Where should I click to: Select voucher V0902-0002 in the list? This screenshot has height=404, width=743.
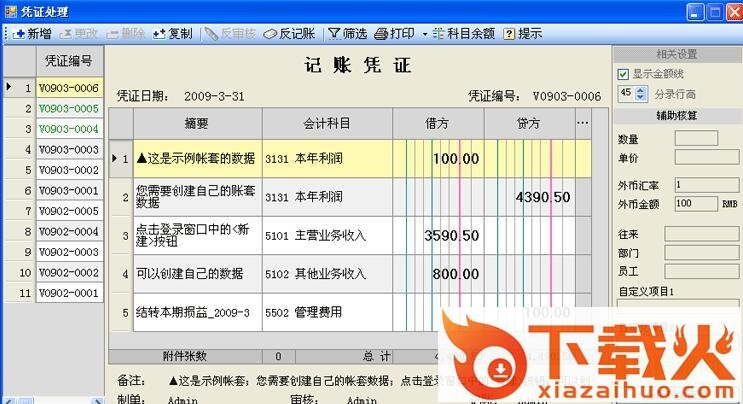pos(69,273)
